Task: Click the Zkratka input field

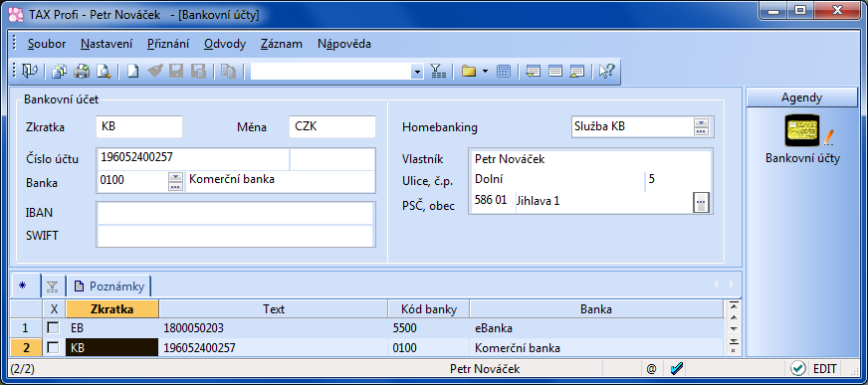Action: [x=139, y=126]
